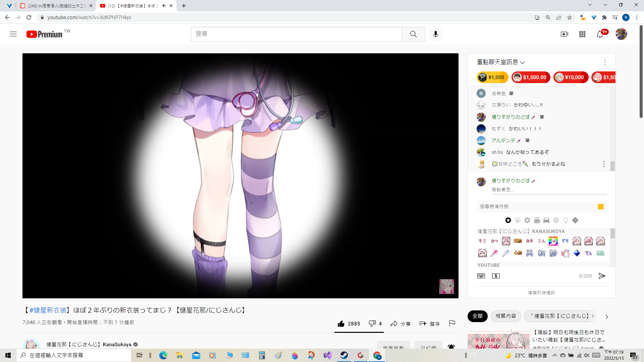
Task: Select diamond symbols emoji category
Action: coord(575,220)
